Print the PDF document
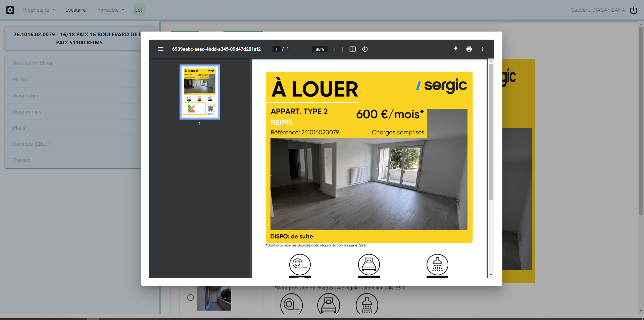 click(469, 49)
